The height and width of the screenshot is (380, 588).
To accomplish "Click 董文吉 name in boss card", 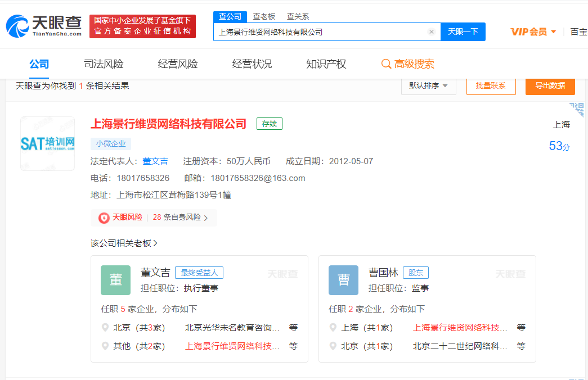I will tap(155, 273).
